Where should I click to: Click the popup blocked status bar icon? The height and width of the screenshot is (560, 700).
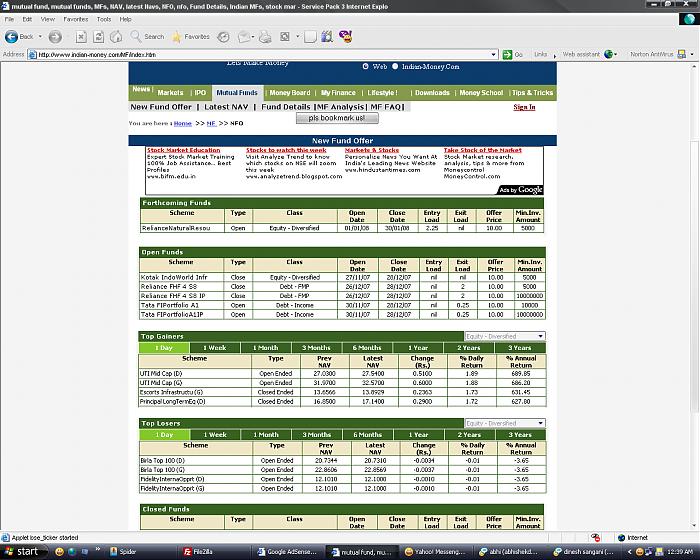595,537
